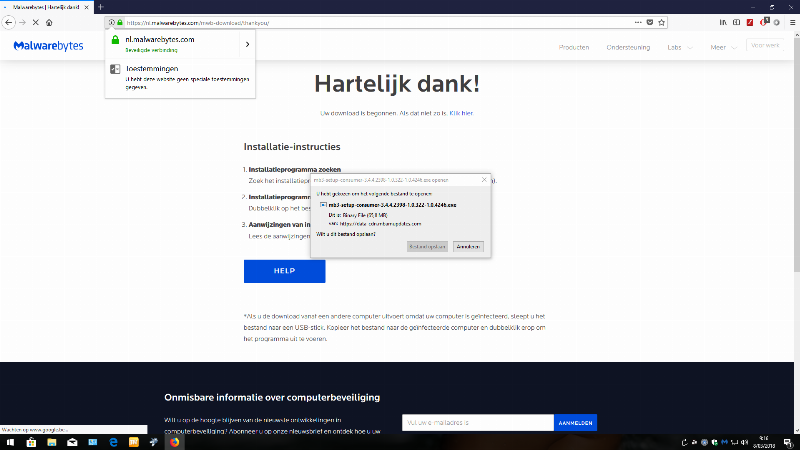Click the 'Klik hier' download link

pos(461,113)
